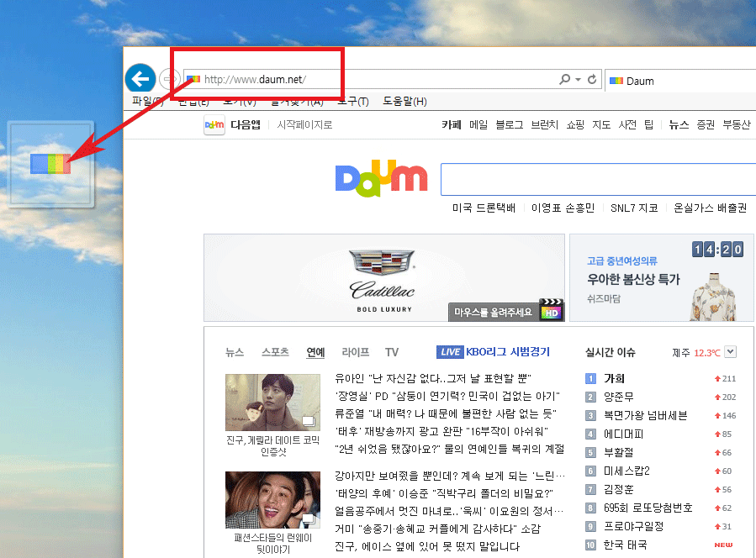Open the address bar autocomplete dropdown arrow

[x=578, y=80]
